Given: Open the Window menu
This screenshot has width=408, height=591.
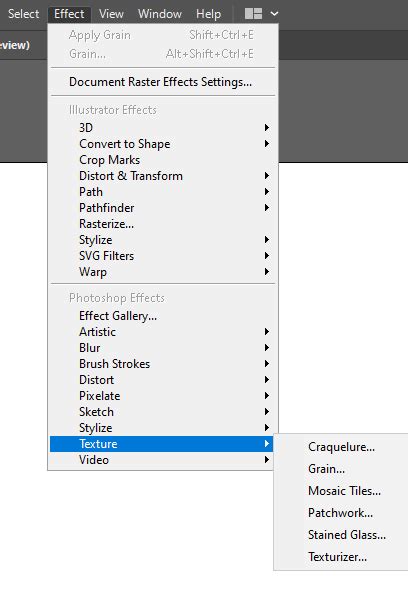Looking at the screenshot, I should click(x=160, y=14).
